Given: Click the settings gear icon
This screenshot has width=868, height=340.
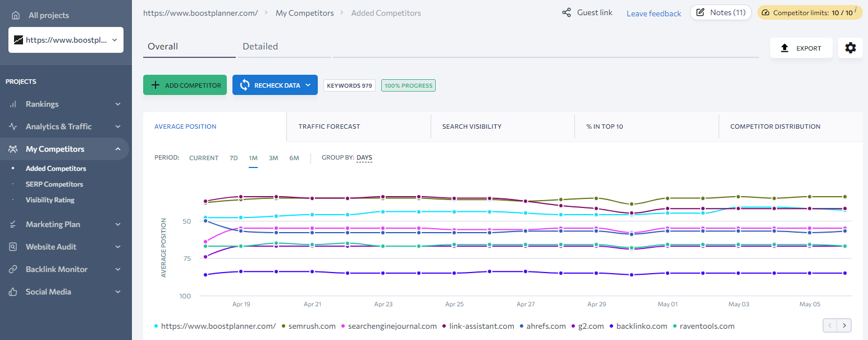Looking at the screenshot, I should (x=850, y=48).
